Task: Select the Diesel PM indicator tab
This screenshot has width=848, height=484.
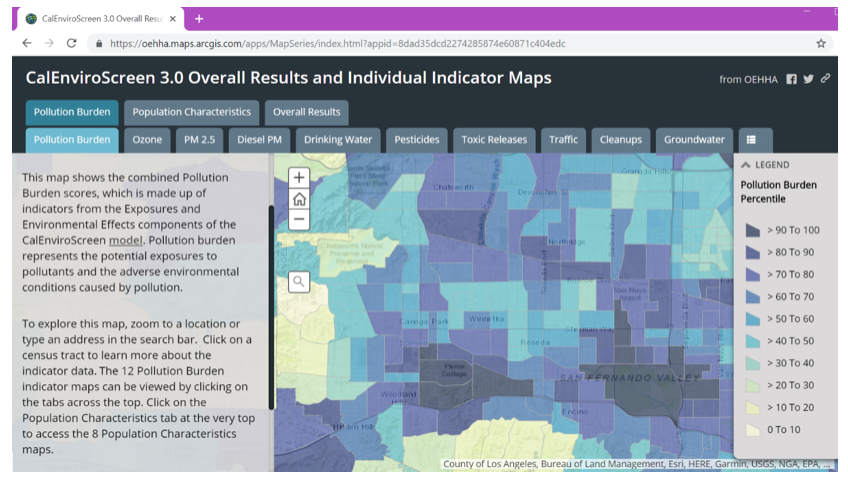Action: (259, 140)
